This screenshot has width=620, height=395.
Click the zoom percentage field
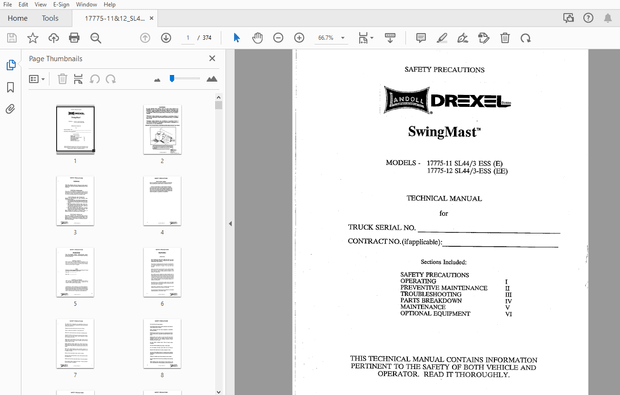click(x=326, y=38)
